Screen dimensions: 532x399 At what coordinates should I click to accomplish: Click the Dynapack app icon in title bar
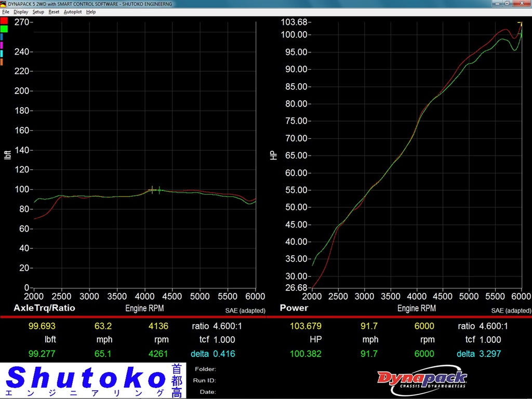coord(3,4)
